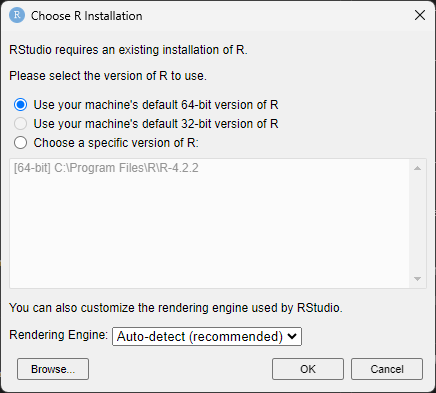Select default 32-bit version of R radio button
436x393 pixels.
pos(21,124)
